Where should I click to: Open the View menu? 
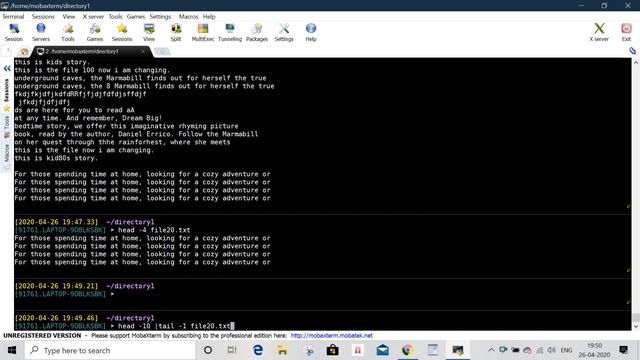coord(69,17)
